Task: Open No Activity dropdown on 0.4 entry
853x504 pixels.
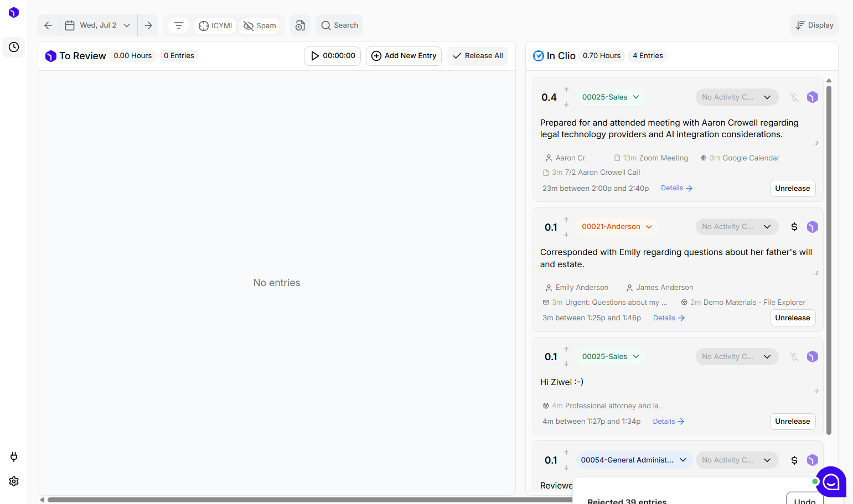Action: point(737,97)
